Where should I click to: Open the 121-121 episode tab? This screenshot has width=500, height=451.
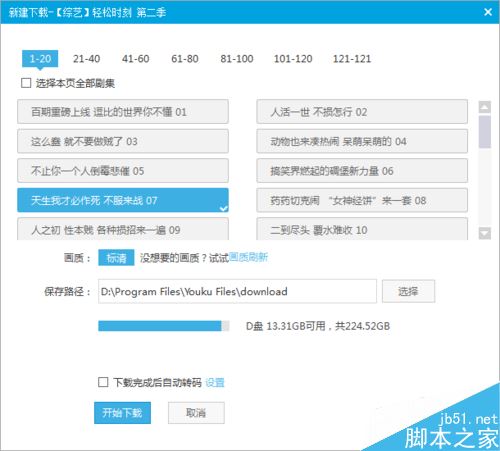point(352,59)
